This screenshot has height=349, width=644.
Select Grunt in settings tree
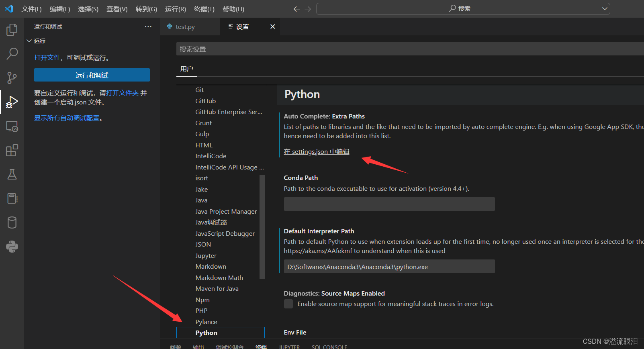click(204, 123)
